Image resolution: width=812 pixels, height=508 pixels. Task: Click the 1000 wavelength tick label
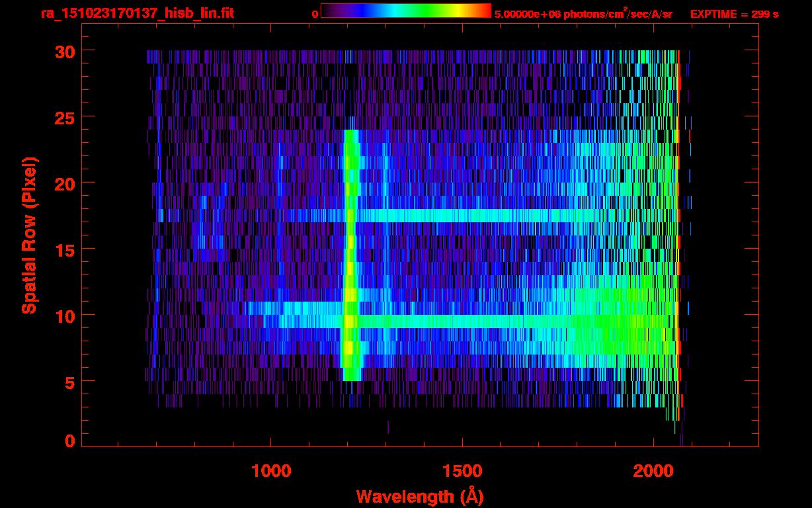coord(271,470)
